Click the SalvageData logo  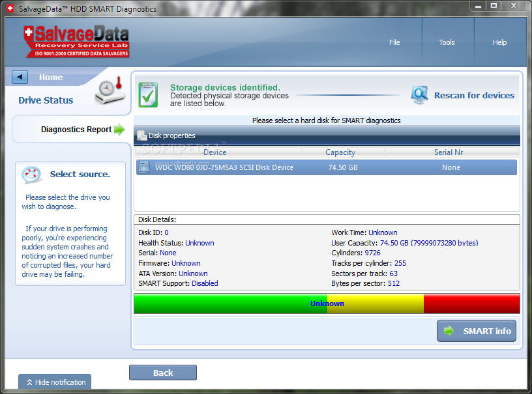point(76,41)
